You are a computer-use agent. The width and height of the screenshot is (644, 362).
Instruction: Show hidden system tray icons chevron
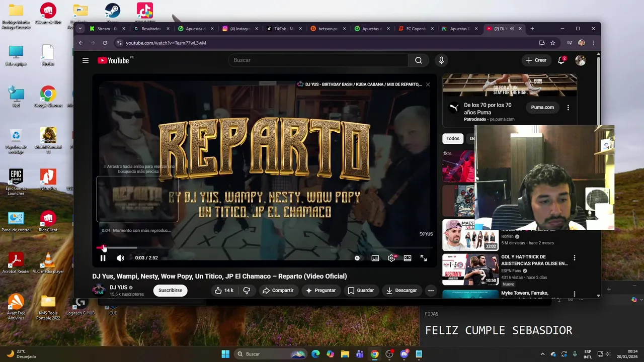tap(542, 354)
